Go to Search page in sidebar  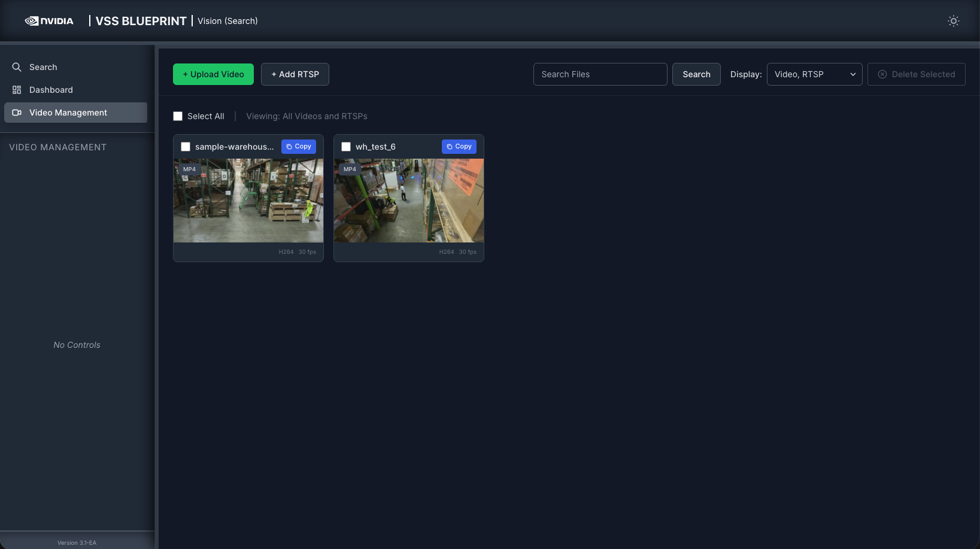tap(43, 67)
